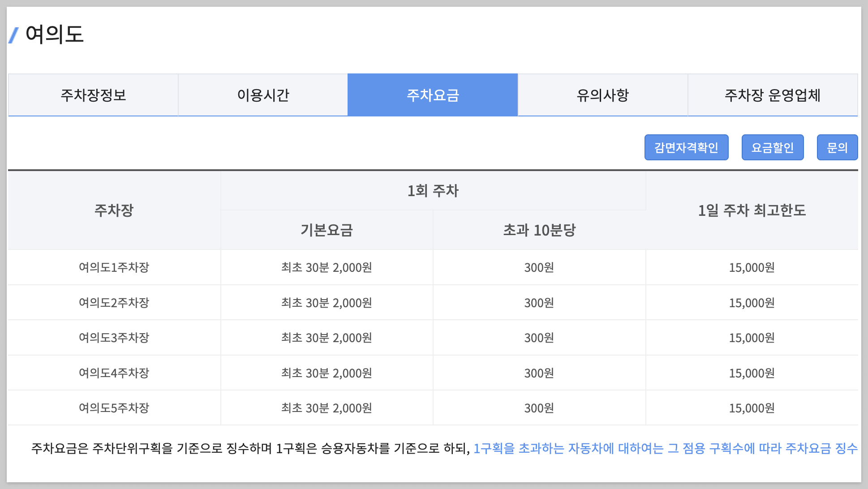This screenshot has width=868, height=489.
Task: Click the blue slash icon beside 여의도
Action: [x=13, y=35]
